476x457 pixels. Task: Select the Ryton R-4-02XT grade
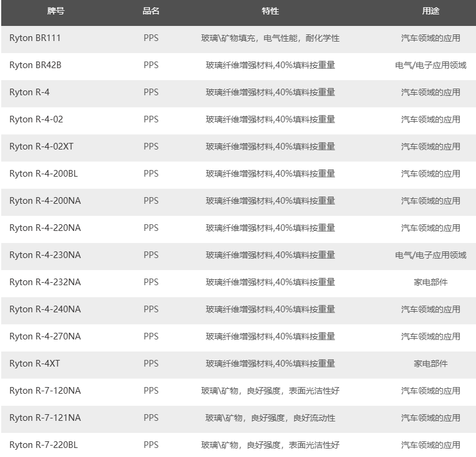(42, 147)
